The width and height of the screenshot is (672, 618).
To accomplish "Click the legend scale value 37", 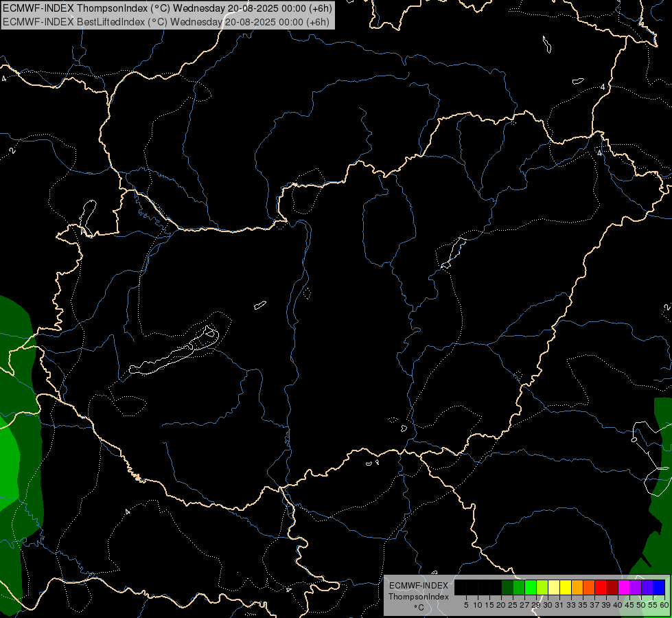I will coord(595,605).
